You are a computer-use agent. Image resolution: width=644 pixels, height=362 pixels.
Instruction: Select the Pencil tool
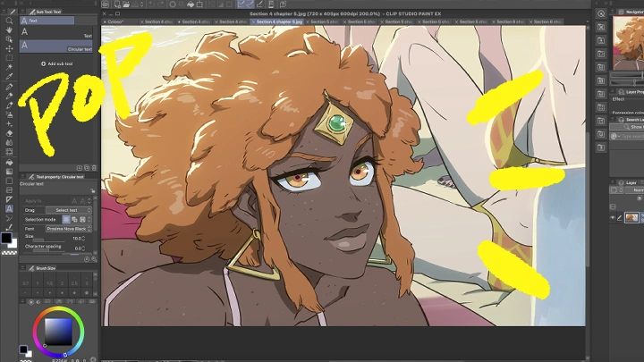click(9, 96)
